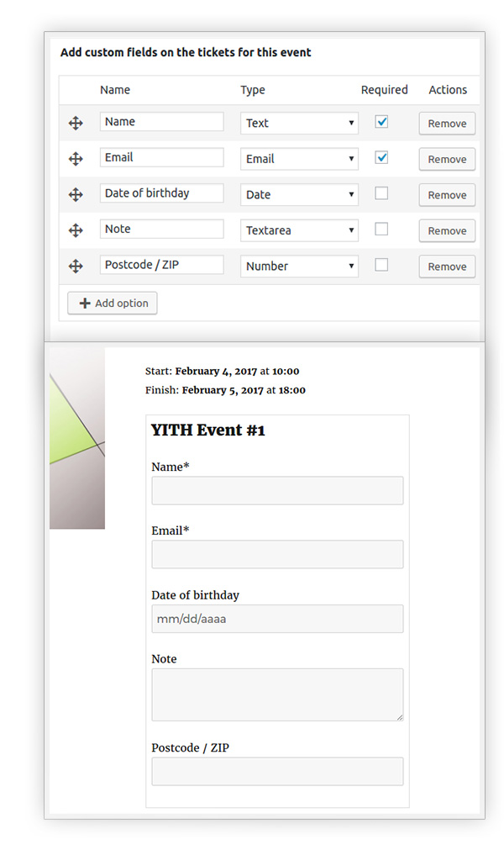Open the Text type dropdown
Viewport: 504px width, 850px height.
point(299,123)
